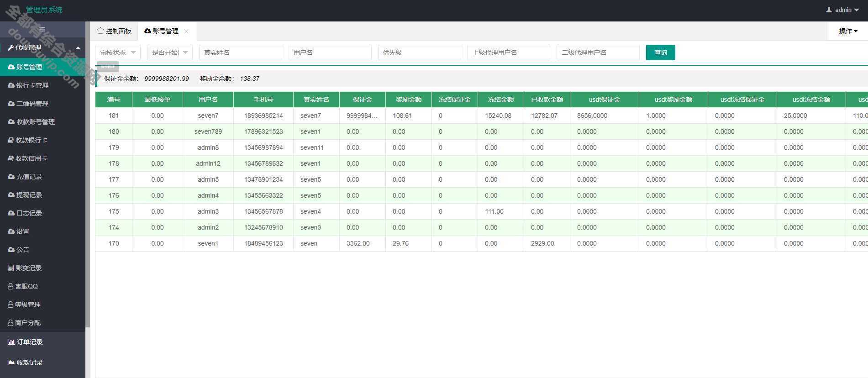Click the wrench icon beside 代收管理

(11, 47)
